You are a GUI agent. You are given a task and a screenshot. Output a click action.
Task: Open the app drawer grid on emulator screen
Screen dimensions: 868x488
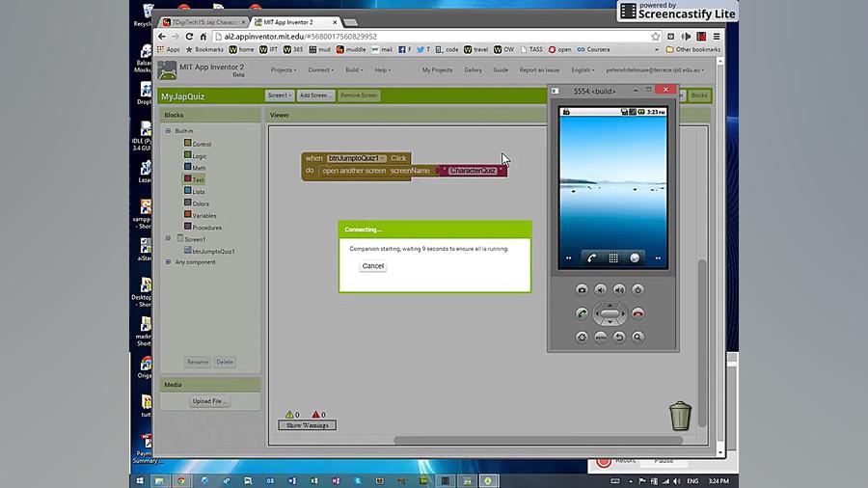tap(613, 258)
